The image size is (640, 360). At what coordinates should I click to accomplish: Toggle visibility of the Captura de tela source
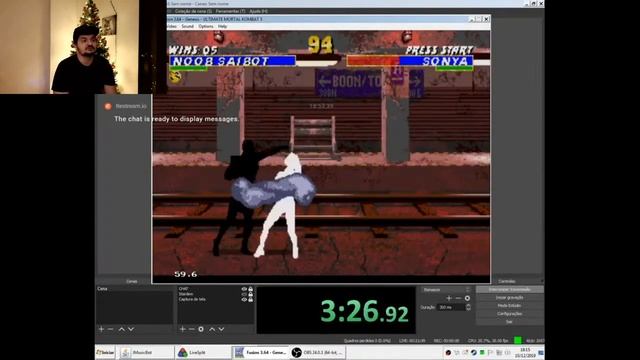(x=244, y=300)
